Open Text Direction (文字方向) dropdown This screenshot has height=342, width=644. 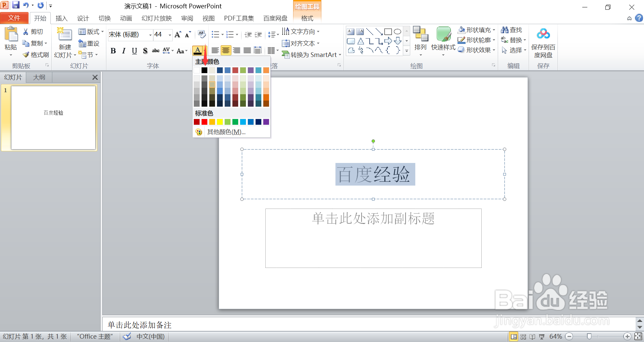tap(301, 32)
